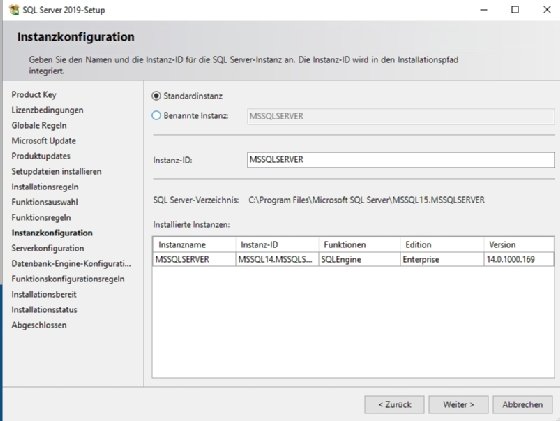560x421 pixels.
Task: Click the Version column header
Action: 519,245
